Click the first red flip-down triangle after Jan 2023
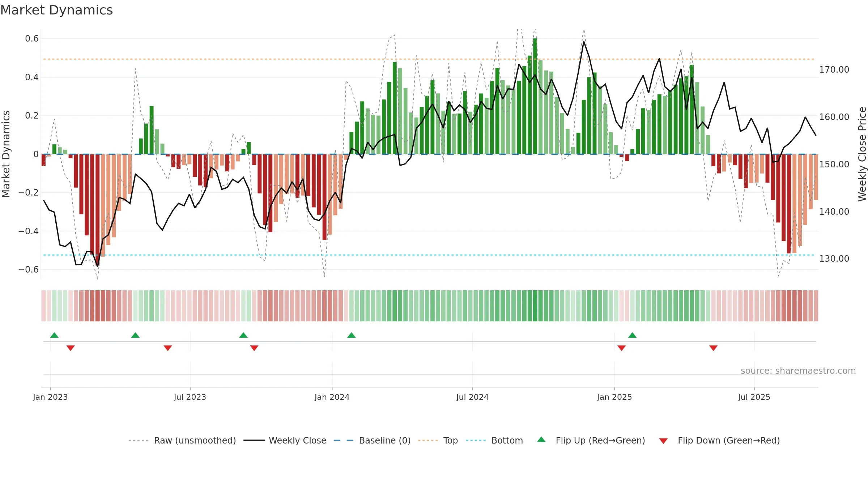The image size is (868, 488). (71, 348)
